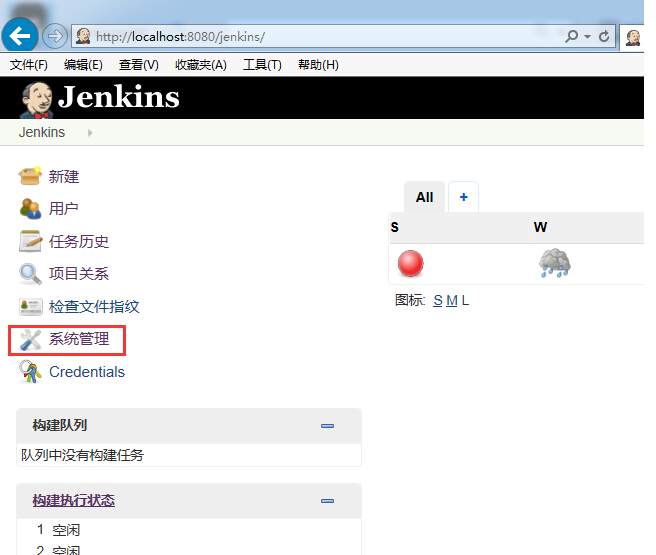Open the 编辑(E) menu

coord(83,65)
